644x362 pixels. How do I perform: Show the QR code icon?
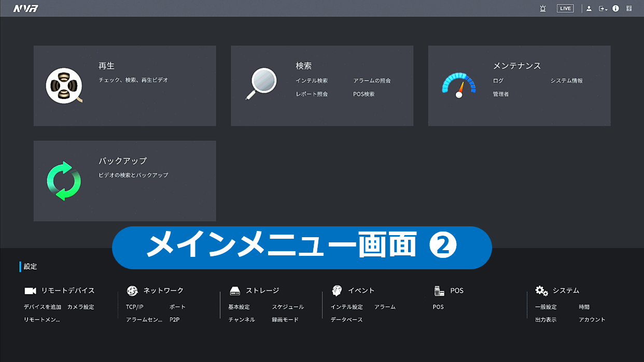click(x=629, y=8)
